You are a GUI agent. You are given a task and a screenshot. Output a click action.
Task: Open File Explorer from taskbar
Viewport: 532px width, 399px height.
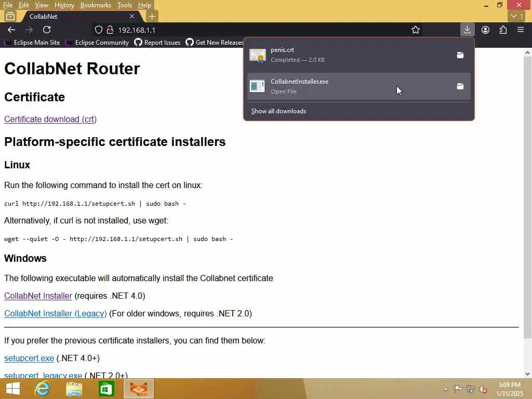pyautogui.click(x=74, y=389)
